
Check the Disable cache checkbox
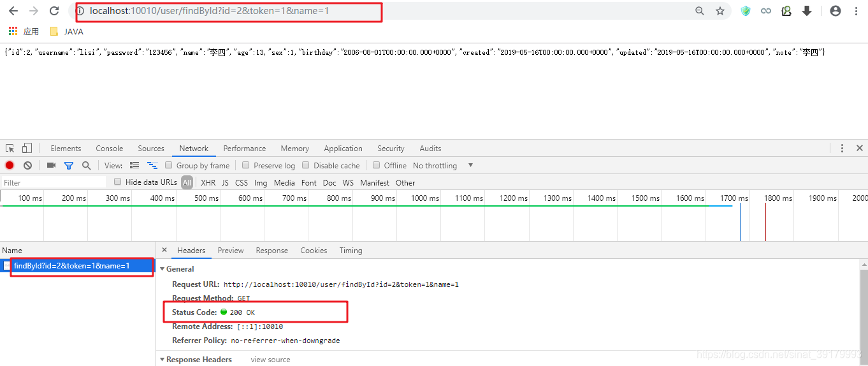pyautogui.click(x=306, y=165)
